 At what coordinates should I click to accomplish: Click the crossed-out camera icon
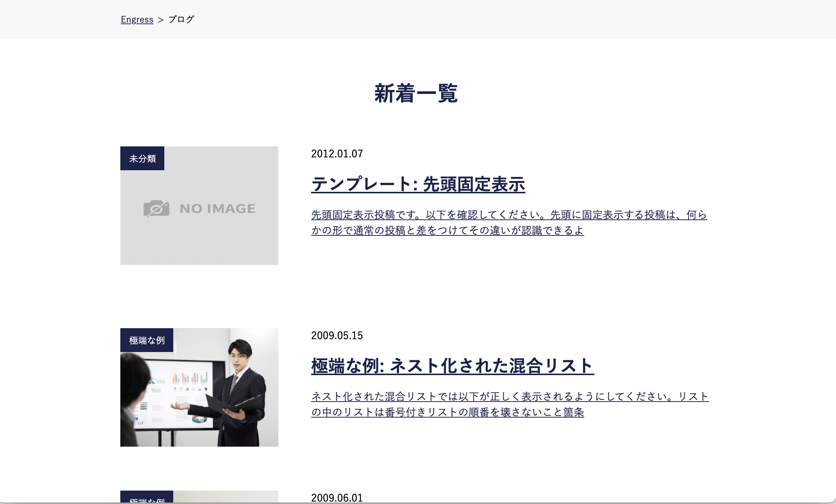point(156,209)
